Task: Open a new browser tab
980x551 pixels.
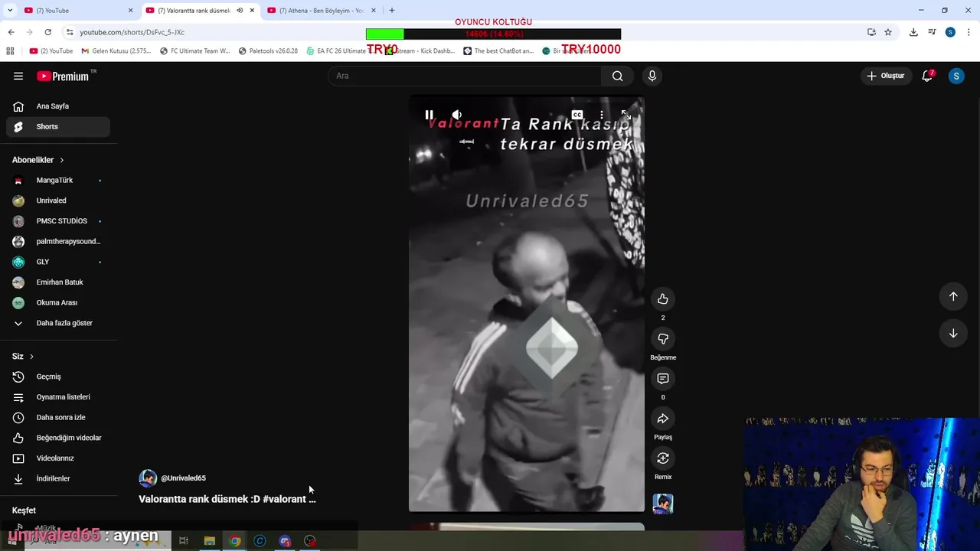Action: [x=392, y=11]
